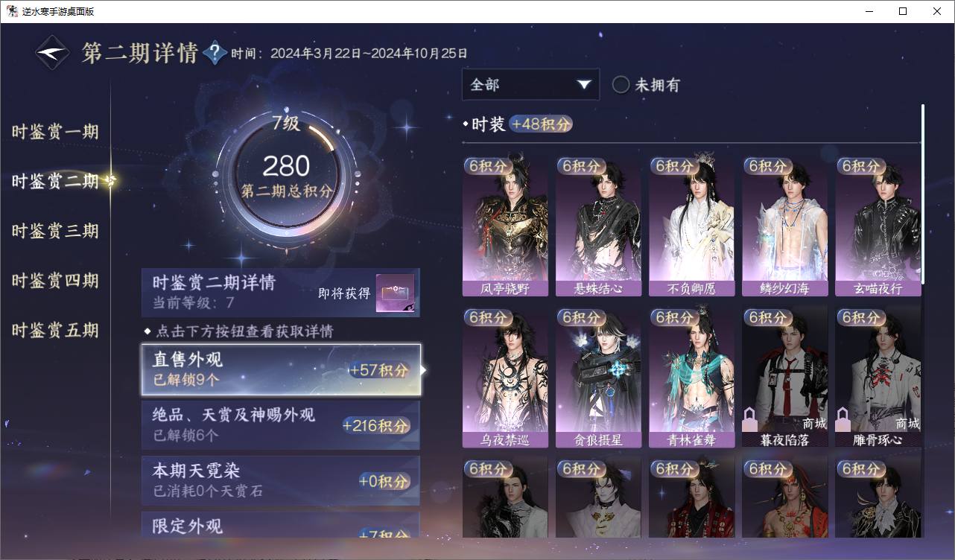Click the arrow beside 直售外观 panel
Viewport: 955px width, 560px height.
coord(424,369)
